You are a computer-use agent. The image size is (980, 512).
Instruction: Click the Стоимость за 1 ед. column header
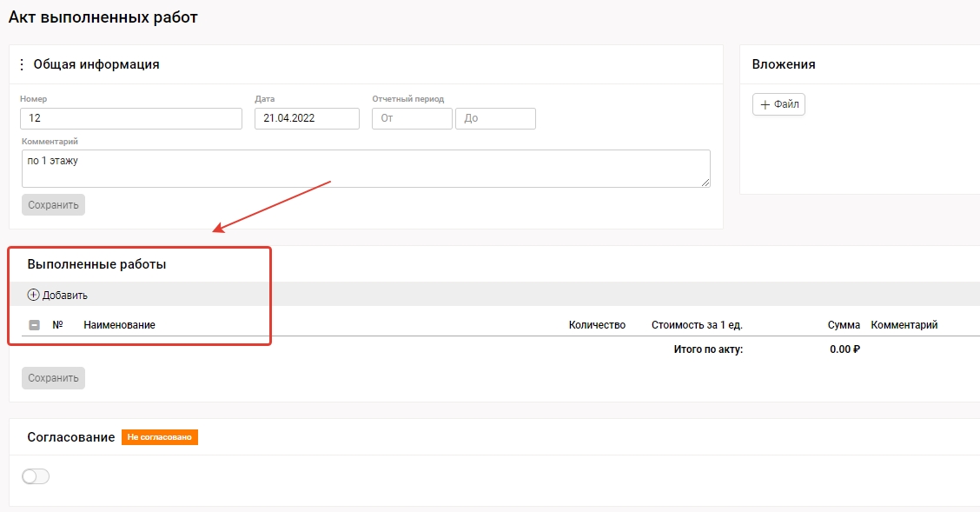pos(697,325)
